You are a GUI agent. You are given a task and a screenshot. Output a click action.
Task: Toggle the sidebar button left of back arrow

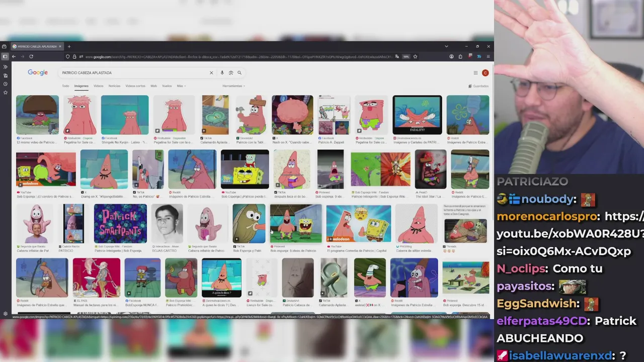click(5, 57)
